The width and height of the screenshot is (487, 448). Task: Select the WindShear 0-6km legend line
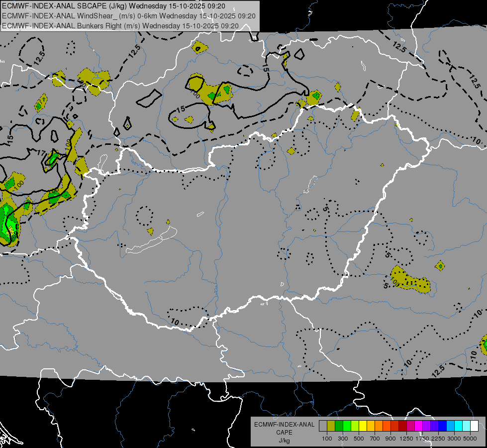(128, 16)
